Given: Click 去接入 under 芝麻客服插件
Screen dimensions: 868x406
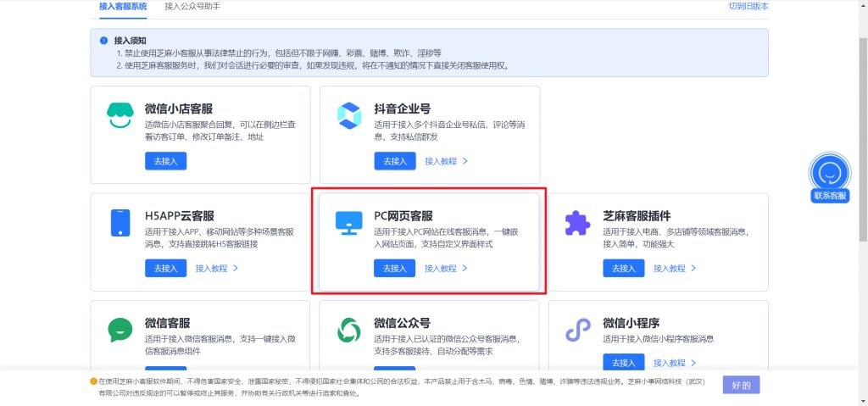Looking at the screenshot, I should pyautogui.click(x=624, y=268).
